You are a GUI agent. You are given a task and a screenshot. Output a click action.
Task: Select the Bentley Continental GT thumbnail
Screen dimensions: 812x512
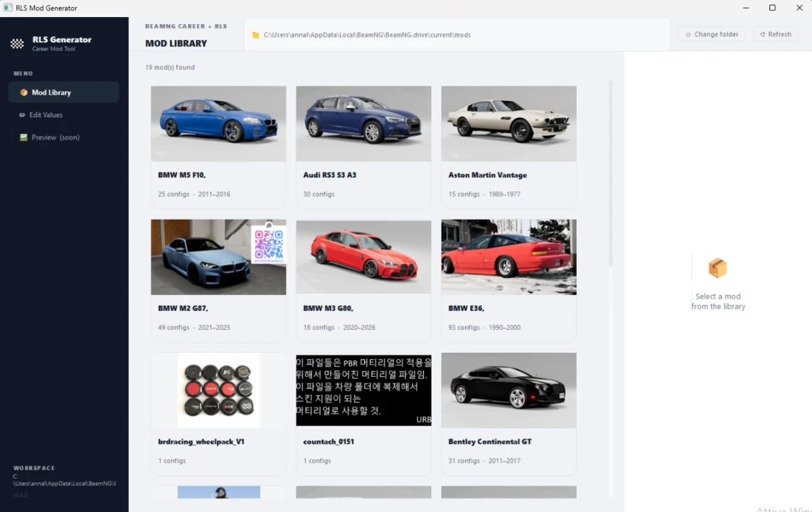508,390
